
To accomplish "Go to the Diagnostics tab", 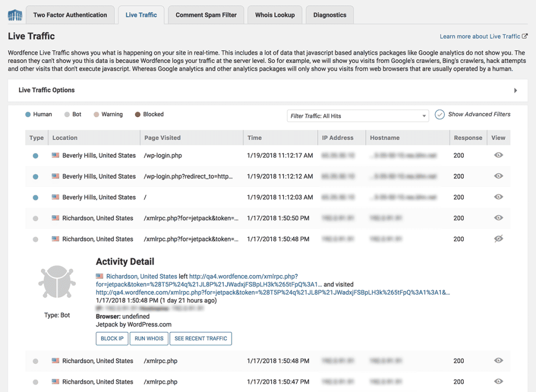I will (330, 15).
